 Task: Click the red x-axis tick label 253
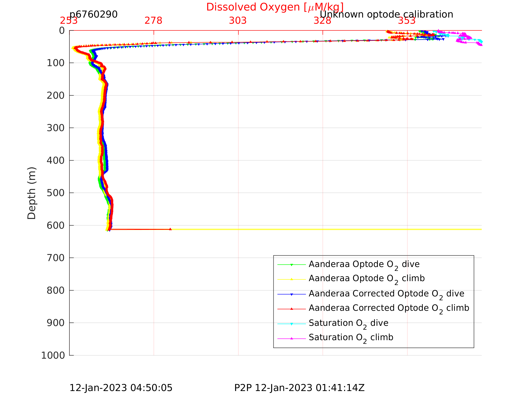tap(69, 21)
